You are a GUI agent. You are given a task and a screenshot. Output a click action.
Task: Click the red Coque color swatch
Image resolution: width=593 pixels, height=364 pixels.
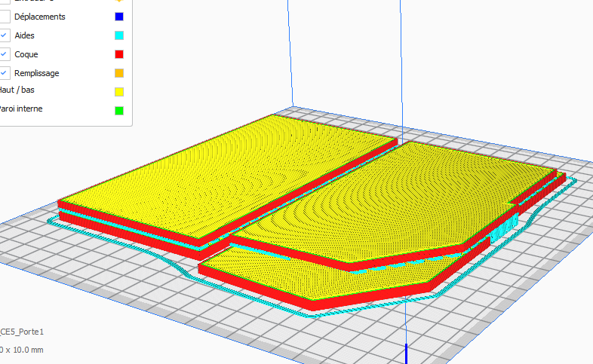(119, 54)
